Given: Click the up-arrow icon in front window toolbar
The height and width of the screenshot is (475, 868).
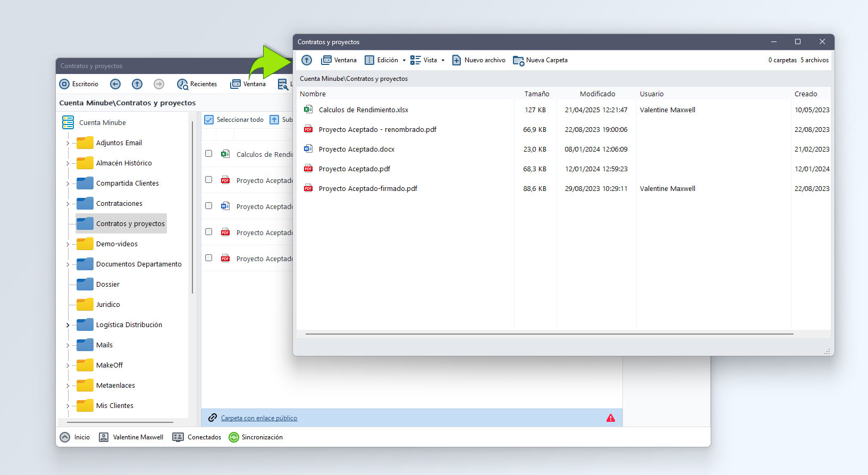Looking at the screenshot, I should pos(307,60).
